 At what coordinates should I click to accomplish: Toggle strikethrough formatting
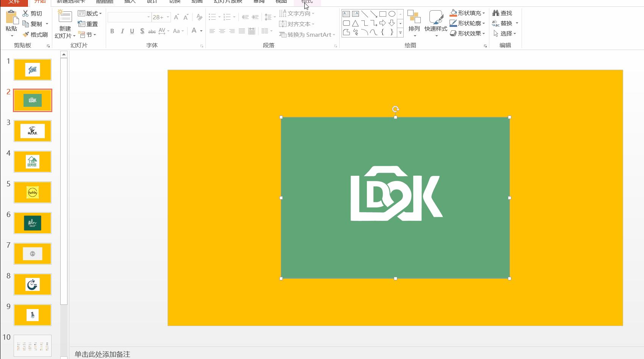pos(152,31)
